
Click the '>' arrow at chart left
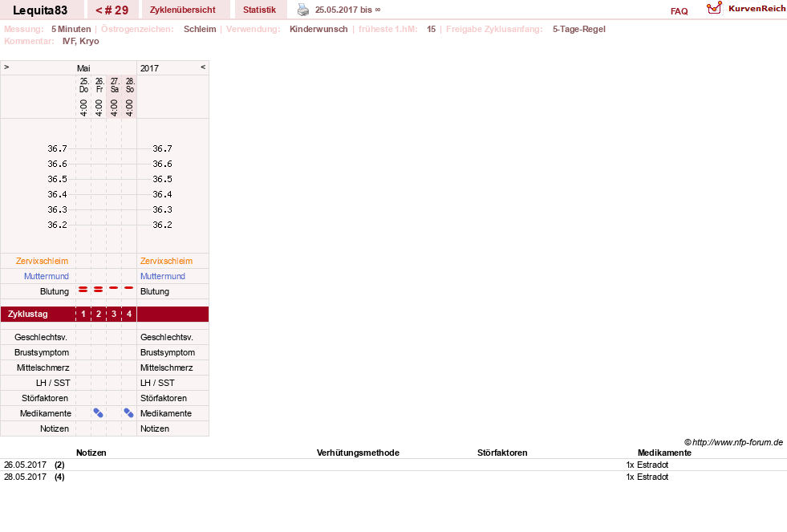(6, 67)
